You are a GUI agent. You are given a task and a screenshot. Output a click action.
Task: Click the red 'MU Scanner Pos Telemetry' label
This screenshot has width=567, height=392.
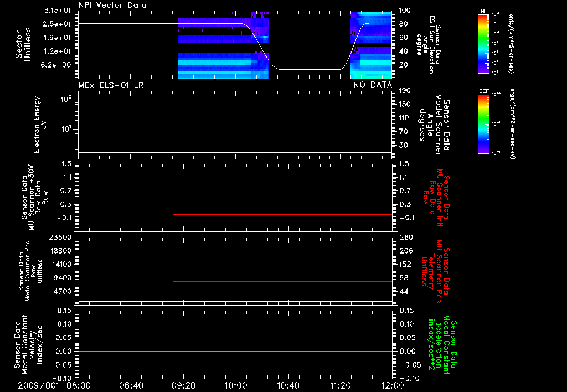436,271
